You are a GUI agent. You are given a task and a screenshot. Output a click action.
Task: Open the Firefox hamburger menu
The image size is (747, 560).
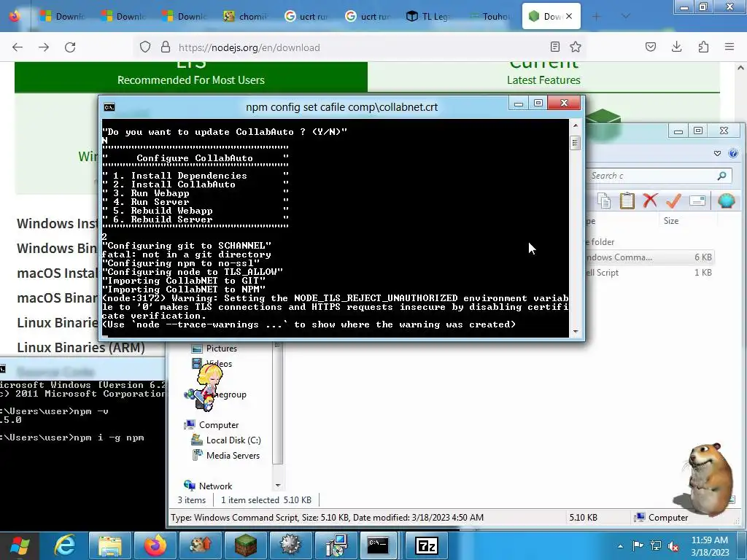coord(729,47)
